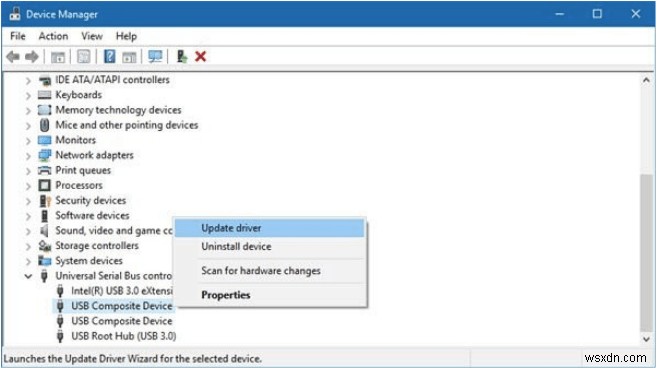
Task: Click the Memory technology devices icon
Action: pos(44,110)
